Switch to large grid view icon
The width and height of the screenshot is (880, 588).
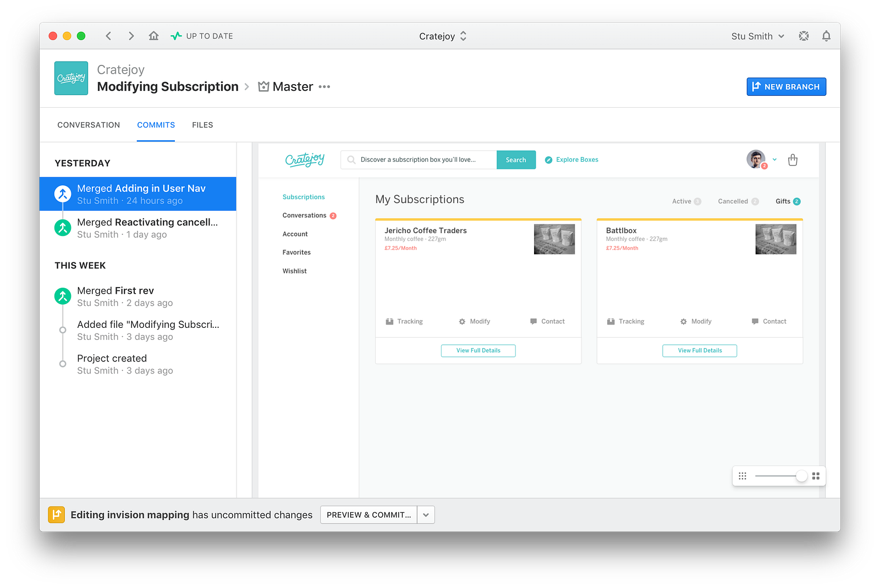click(816, 476)
